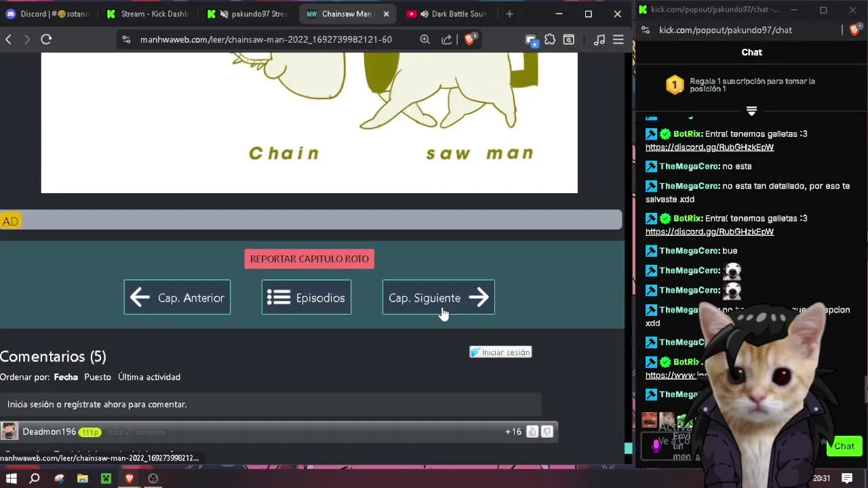Click the share page icon in address bar

(447, 40)
